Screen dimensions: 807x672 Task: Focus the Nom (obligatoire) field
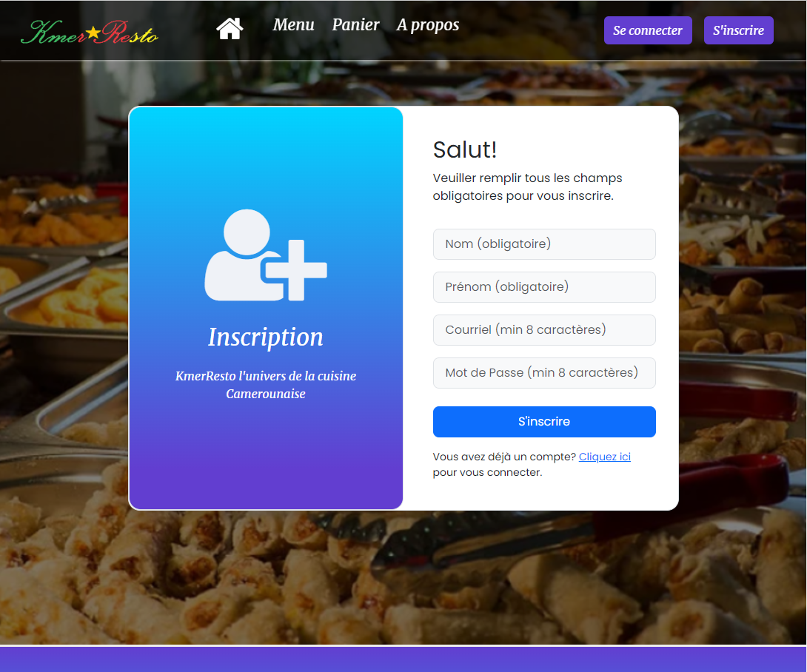tap(544, 244)
